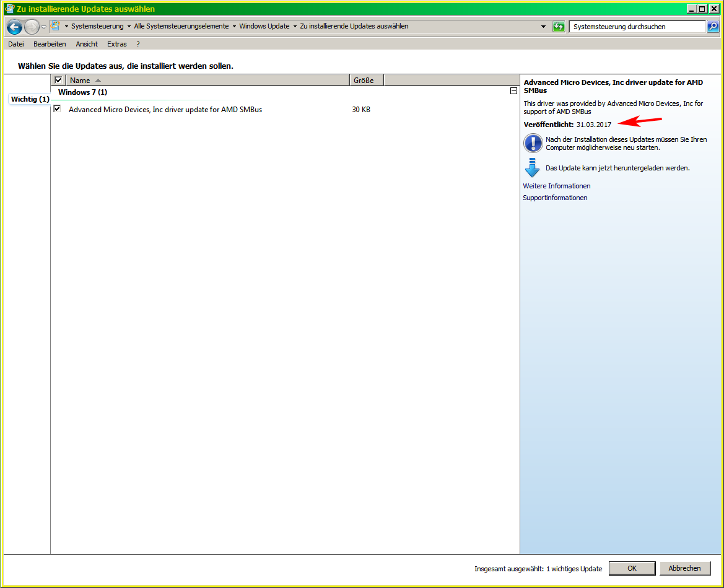Maximize the update selection window
Image resolution: width=724 pixels, height=588 pixels.
point(702,9)
